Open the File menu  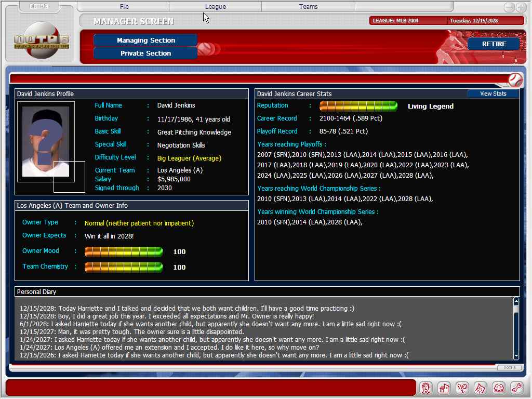click(124, 7)
